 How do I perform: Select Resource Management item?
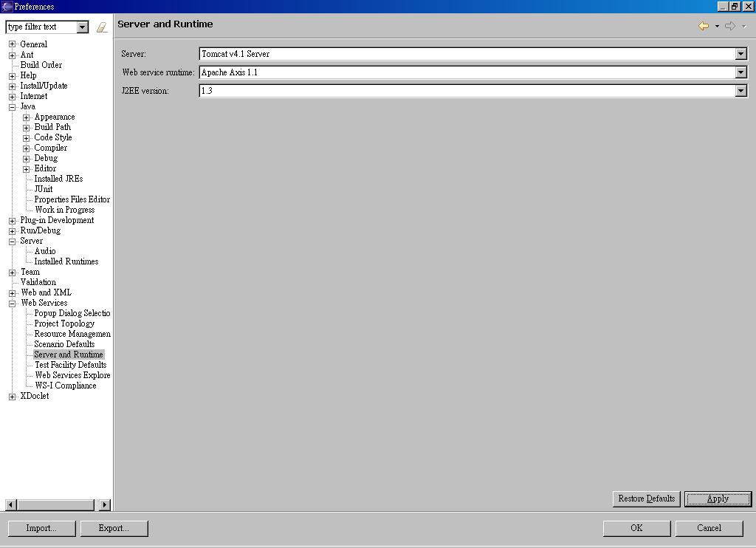pos(72,334)
